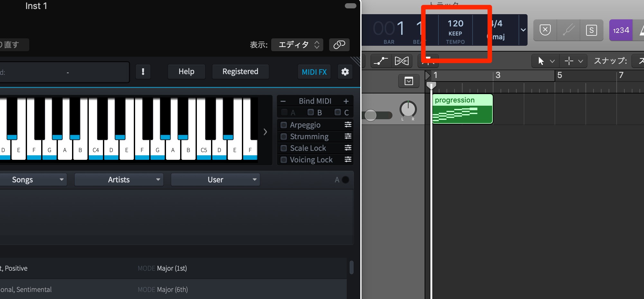Enable the Arpeggio checkbox
644x299 pixels.
pos(284,125)
